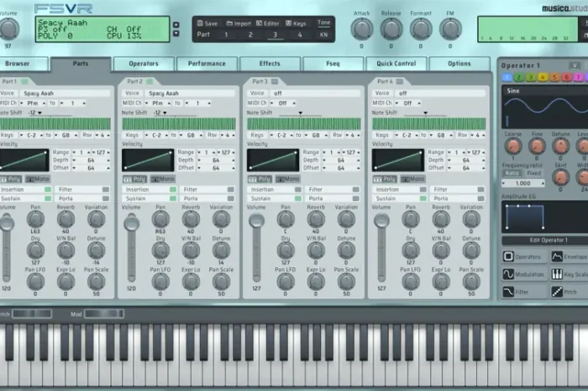Toggle the Part 1 enable indicator
588x391 pixels.
(24, 82)
